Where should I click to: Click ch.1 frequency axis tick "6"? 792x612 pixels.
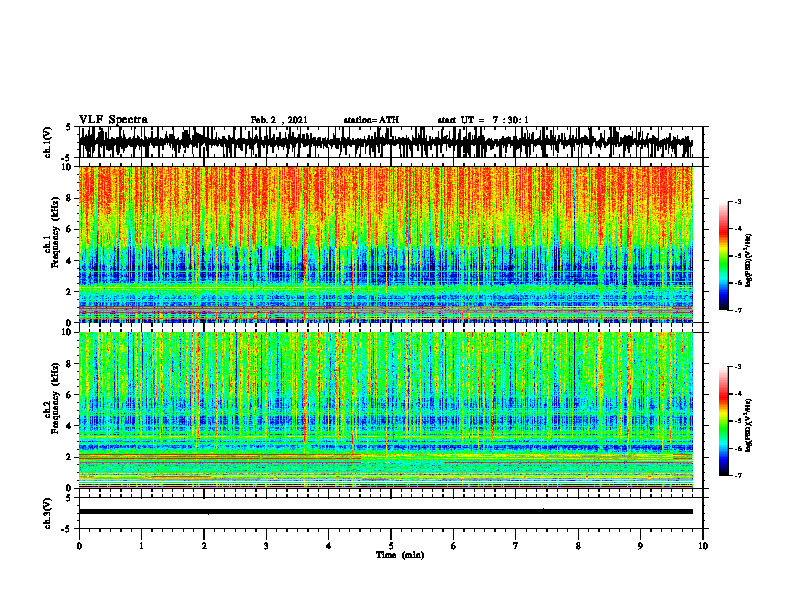pos(70,229)
